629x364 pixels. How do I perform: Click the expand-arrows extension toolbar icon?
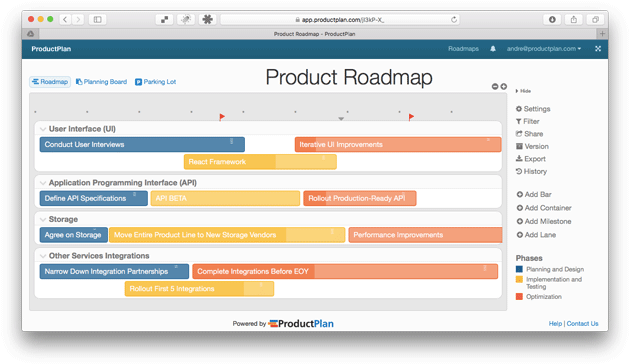164,19
